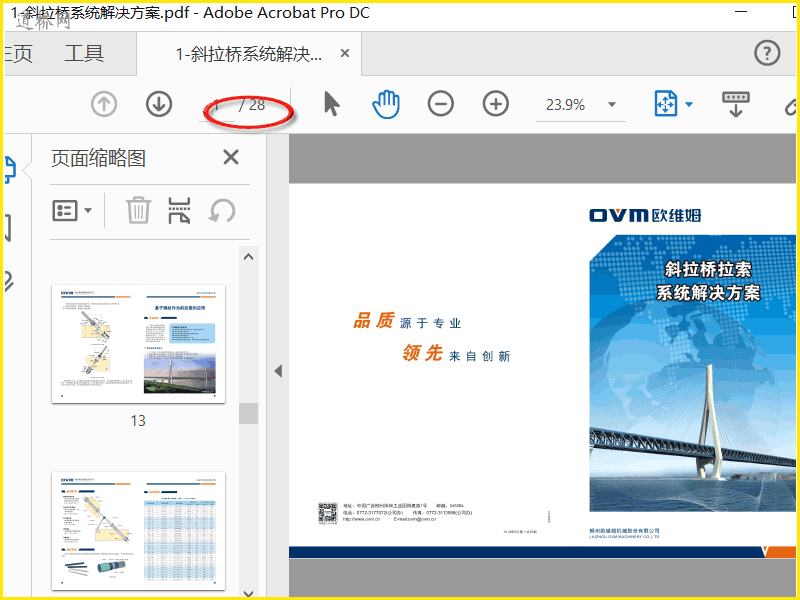The width and height of the screenshot is (800, 600).
Task: Click the page thumbnails sidebar icon
Action: pyautogui.click(x=10, y=170)
